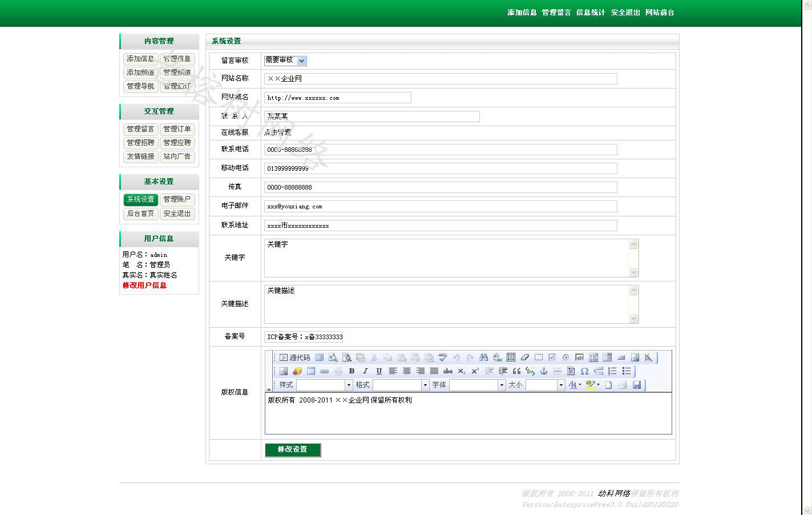Viewport: 812px width, 515px height.
Task: Click the Insert Image icon
Action: coord(283,371)
